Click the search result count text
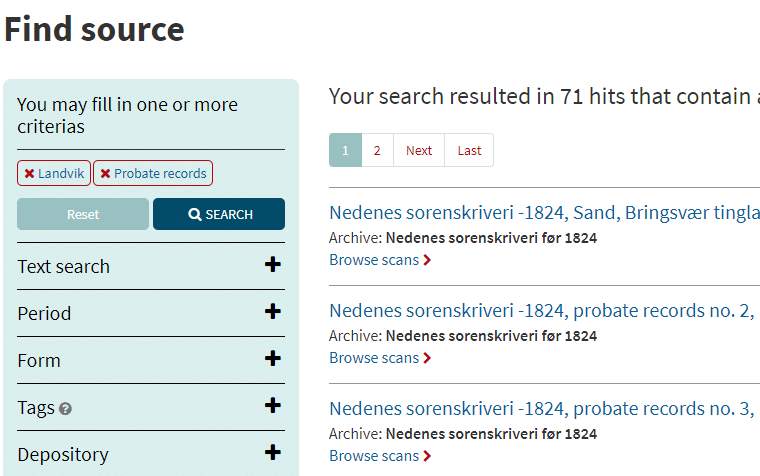Screen dimensions: 760x476 pyautogui.click(x=544, y=96)
